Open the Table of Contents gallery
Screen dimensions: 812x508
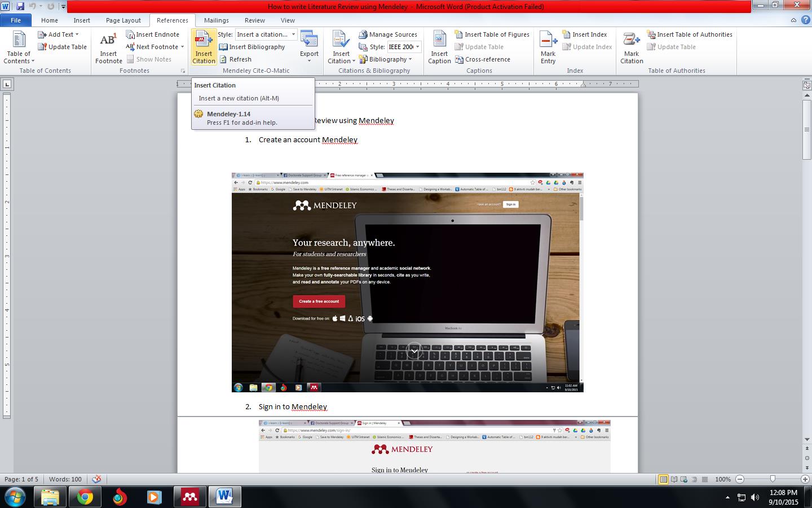(19, 47)
